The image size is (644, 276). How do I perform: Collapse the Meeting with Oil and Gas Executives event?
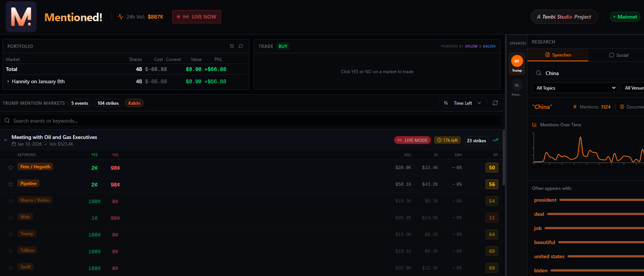tap(6, 140)
